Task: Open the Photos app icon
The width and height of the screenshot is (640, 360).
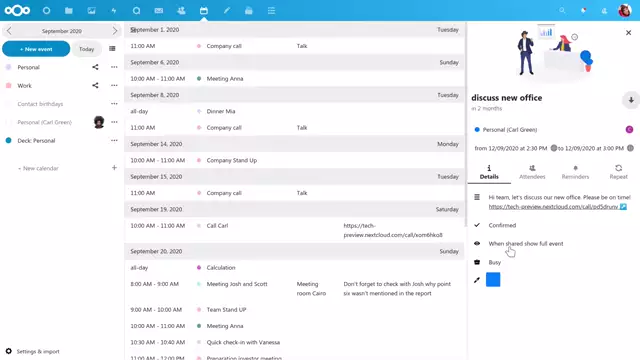Action: tap(91, 11)
